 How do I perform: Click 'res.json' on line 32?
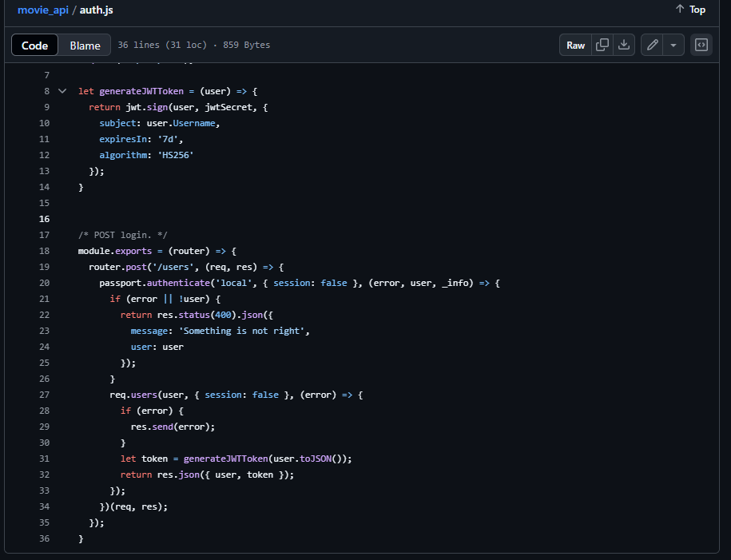coord(178,475)
